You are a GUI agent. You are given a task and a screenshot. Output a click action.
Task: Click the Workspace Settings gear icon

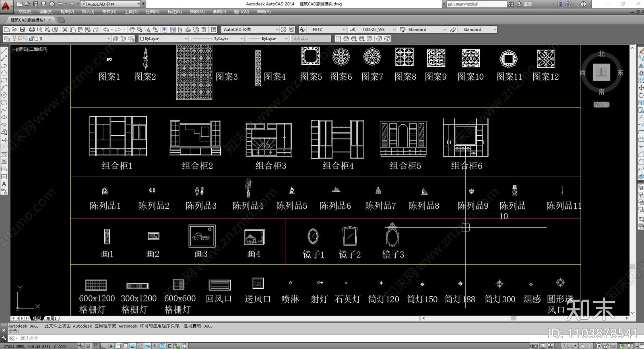pyautogui.click(x=284, y=29)
